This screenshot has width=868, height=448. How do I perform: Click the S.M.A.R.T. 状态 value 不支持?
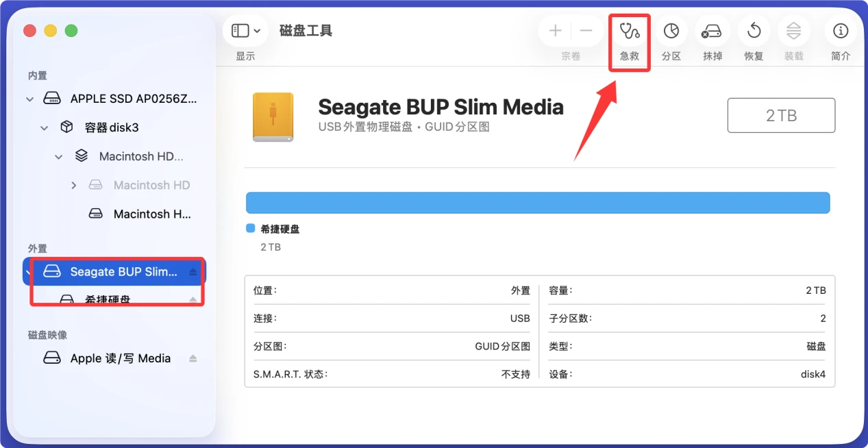pos(516,375)
